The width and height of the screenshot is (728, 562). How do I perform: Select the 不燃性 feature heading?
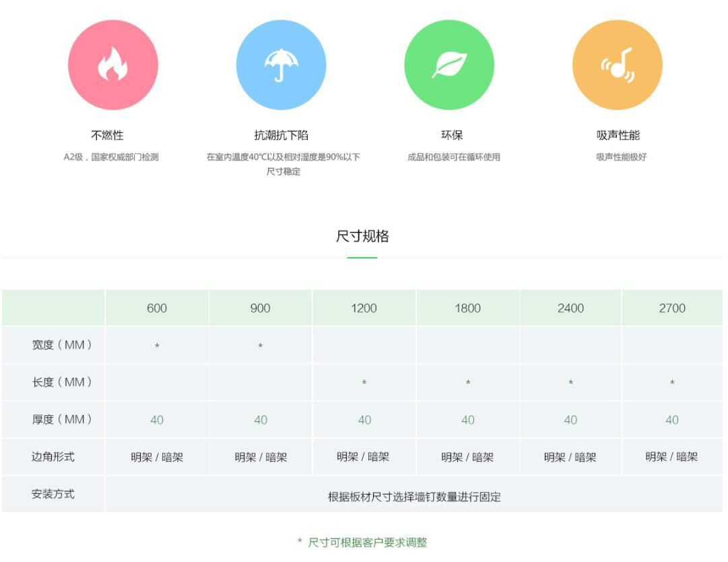click(x=108, y=135)
